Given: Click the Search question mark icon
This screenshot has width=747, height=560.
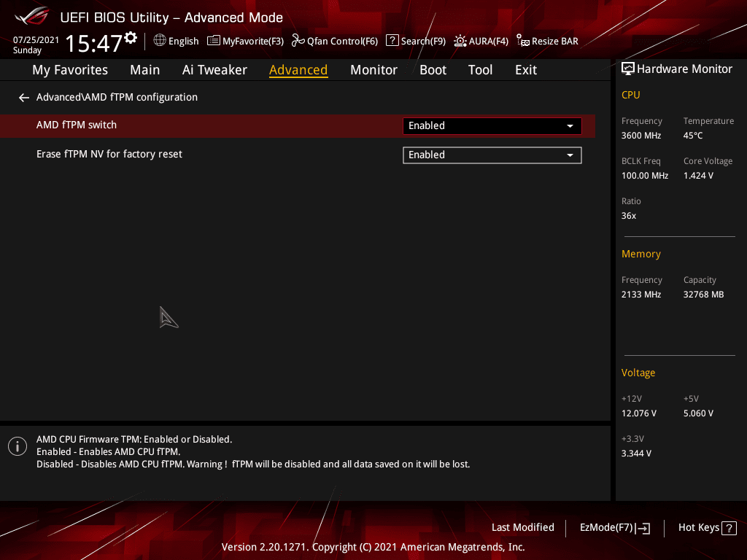Looking at the screenshot, I should point(392,41).
